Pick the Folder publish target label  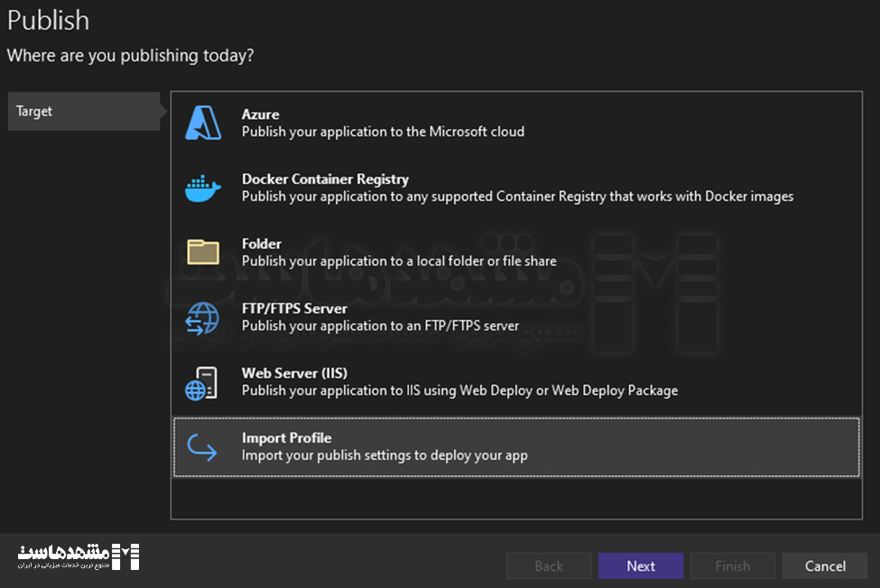262,243
